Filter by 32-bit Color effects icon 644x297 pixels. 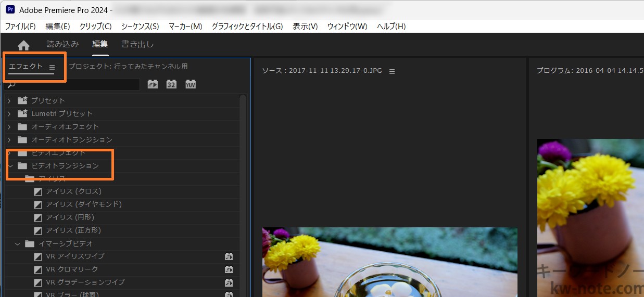point(171,84)
